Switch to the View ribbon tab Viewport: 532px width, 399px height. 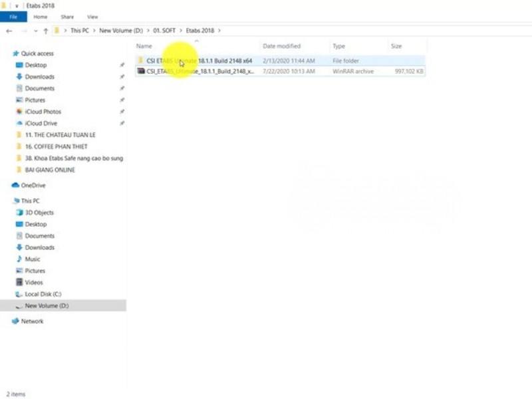tap(92, 17)
